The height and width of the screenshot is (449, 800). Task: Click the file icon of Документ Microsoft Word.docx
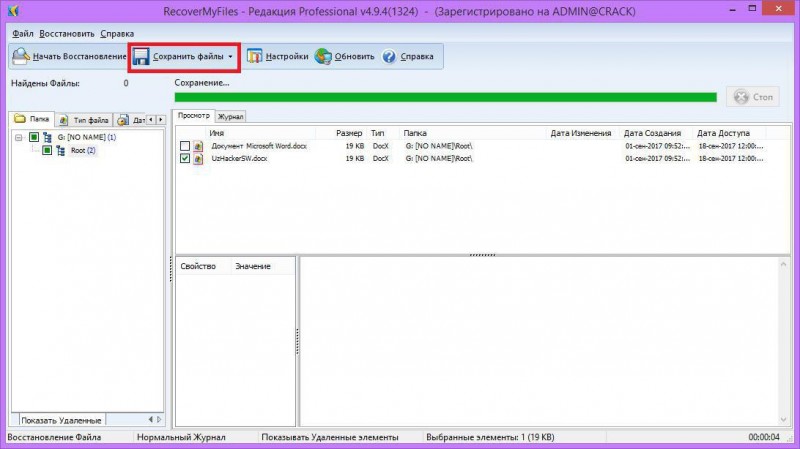tap(198, 146)
